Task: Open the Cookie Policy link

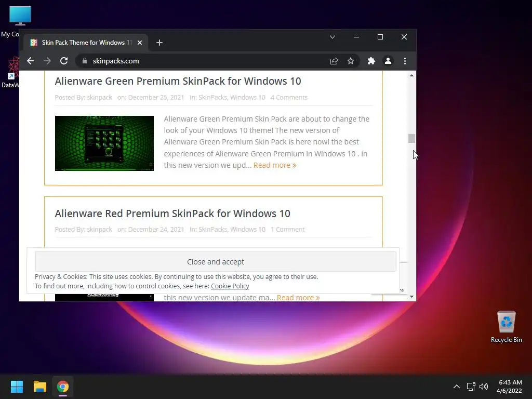Action: (230, 286)
